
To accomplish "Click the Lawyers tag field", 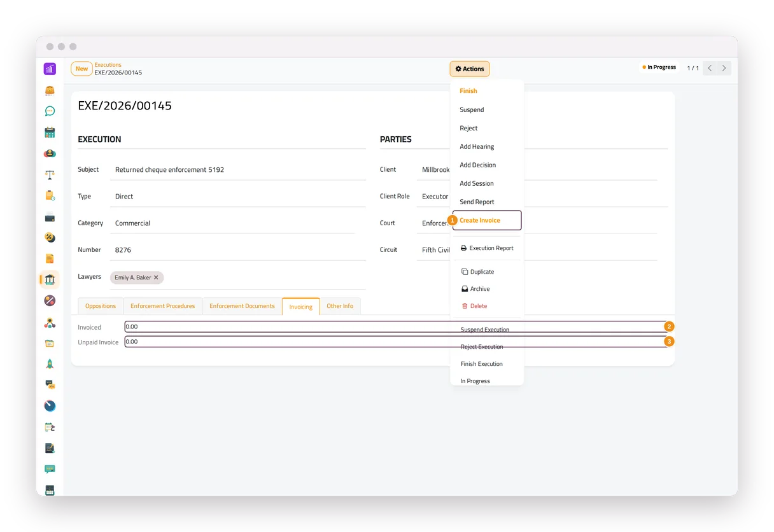I will pos(237,277).
